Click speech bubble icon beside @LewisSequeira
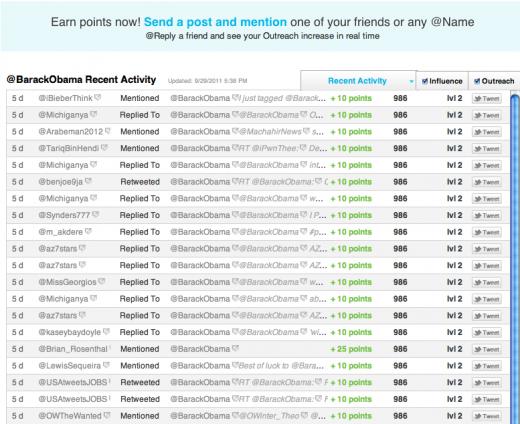This screenshot has height=424, width=520. point(106,365)
